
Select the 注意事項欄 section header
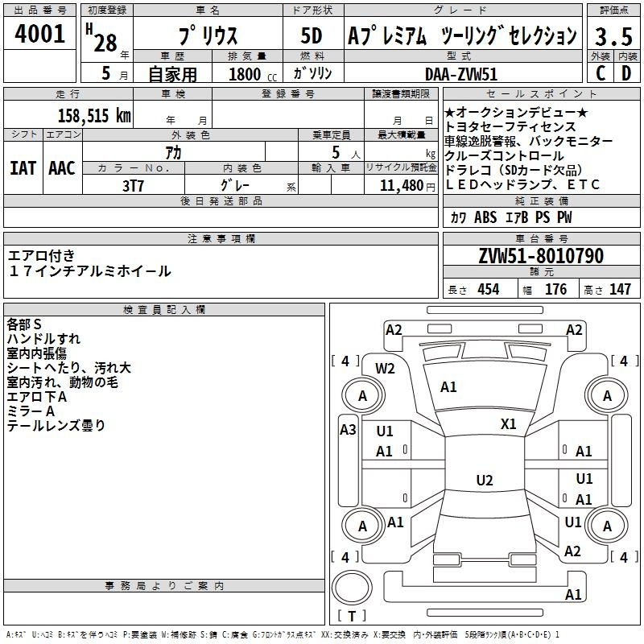point(221,238)
